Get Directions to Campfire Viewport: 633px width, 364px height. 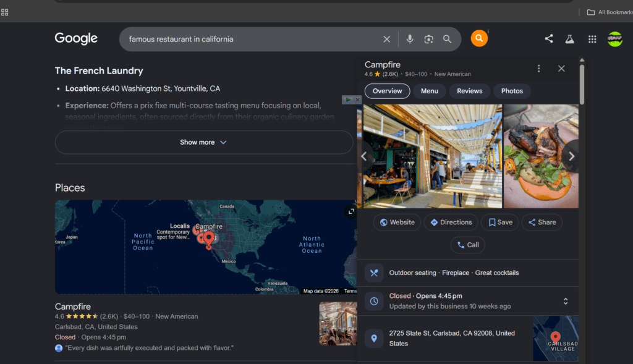(x=451, y=222)
